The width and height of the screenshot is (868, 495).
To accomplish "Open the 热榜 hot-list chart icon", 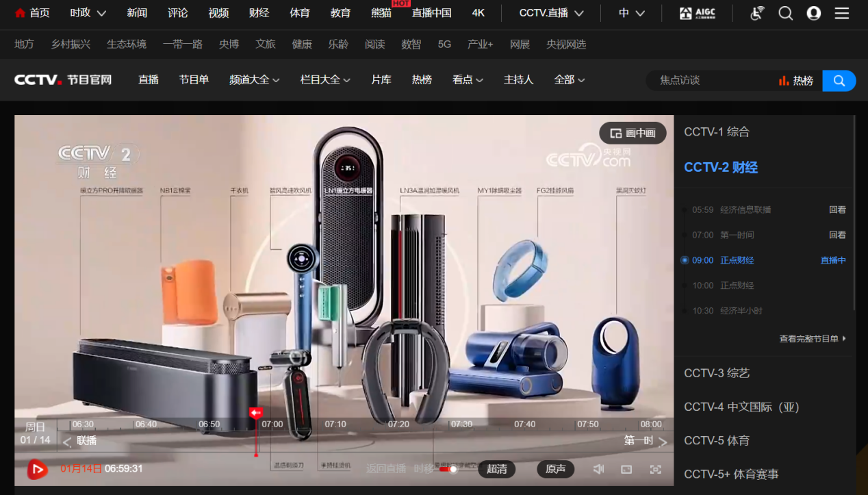I will tap(784, 81).
